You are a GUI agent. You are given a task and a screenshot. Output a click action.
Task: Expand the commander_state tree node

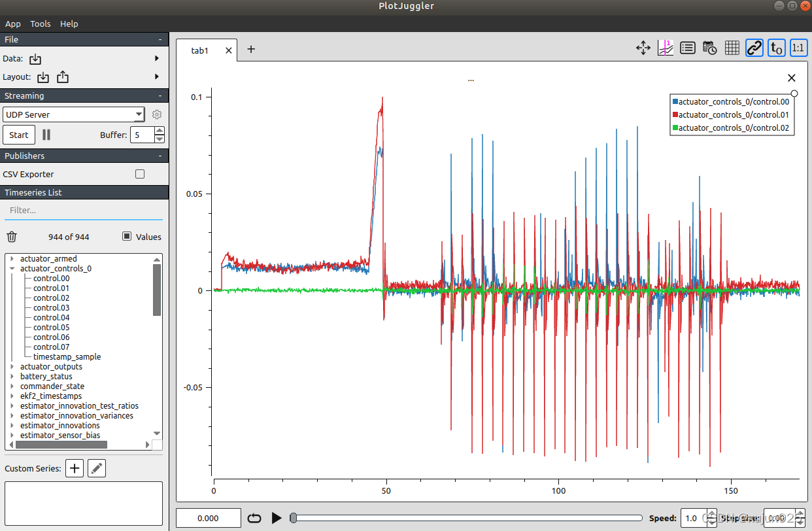(x=12, y=386)
